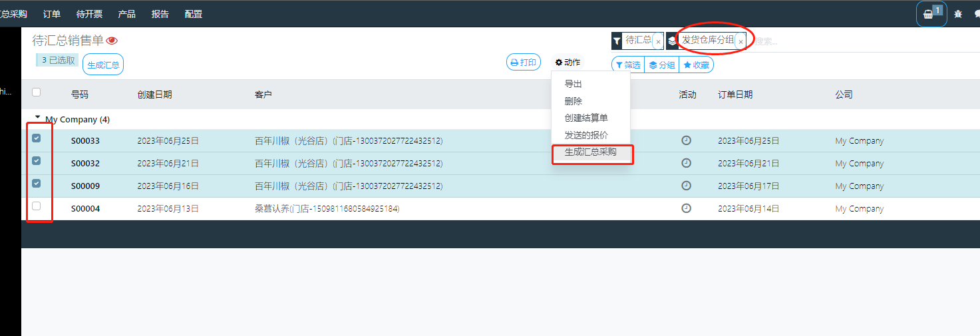Click the 打印 print button

coord(523,63)
